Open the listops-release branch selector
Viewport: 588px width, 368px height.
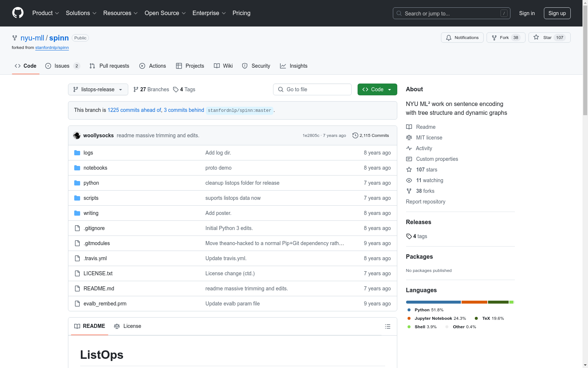pos(98,89)
